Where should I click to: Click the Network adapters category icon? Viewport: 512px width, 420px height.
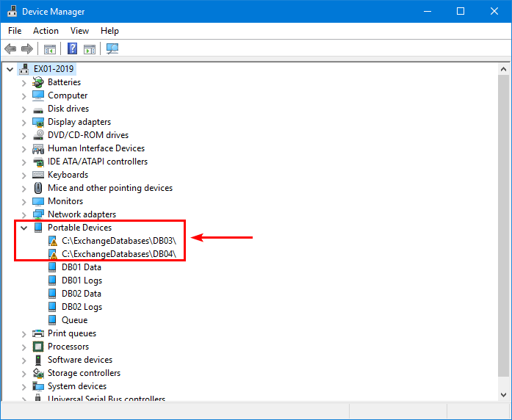click(x=38, y=214)
